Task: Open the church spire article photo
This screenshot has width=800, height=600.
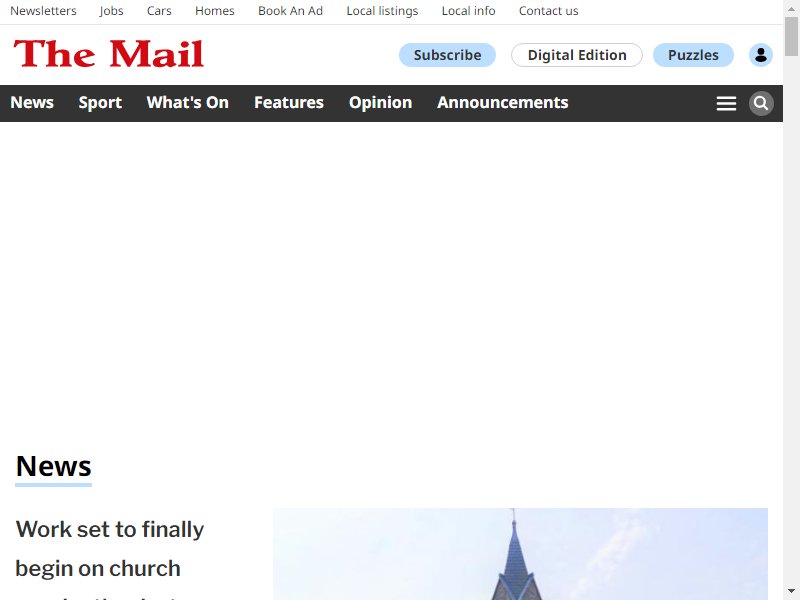Action: [x=520, y=554]
